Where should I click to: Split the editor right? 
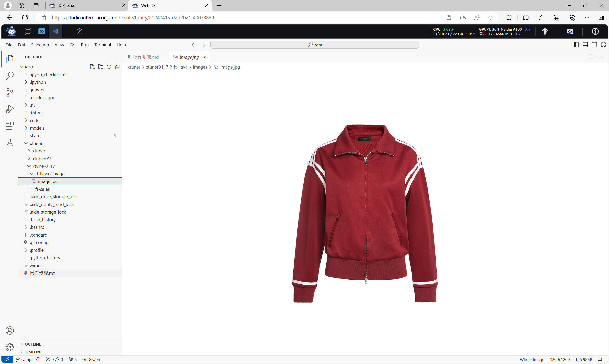coord(591,57)
